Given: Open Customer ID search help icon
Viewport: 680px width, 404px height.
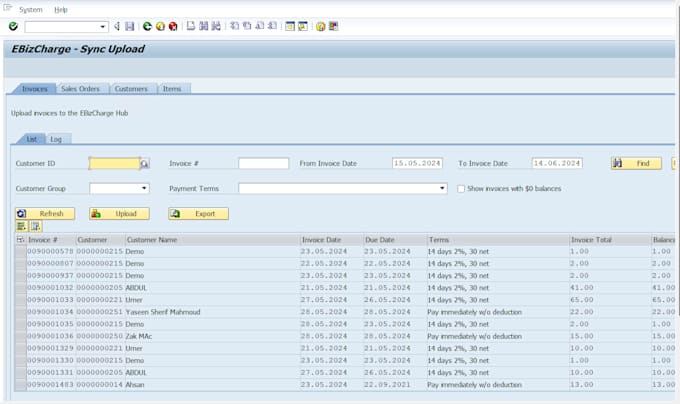Looking at the screenshot, I should 144,164.
